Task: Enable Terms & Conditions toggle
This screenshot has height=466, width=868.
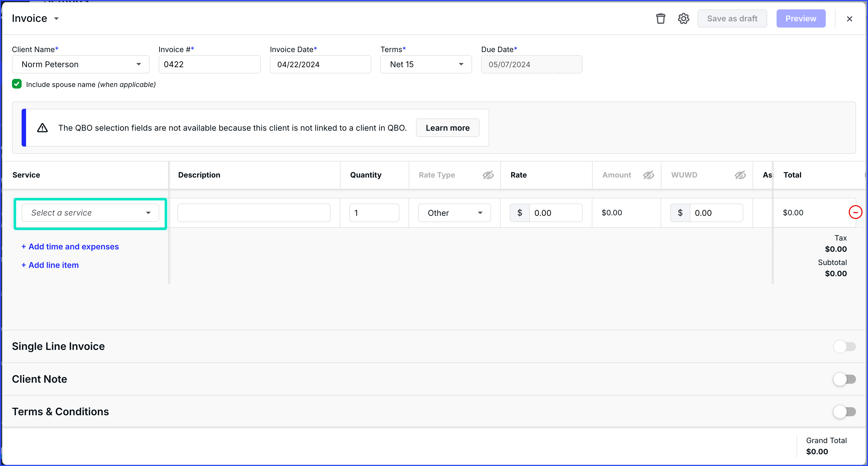Action: pyautogui.click(x=844, y=411)
